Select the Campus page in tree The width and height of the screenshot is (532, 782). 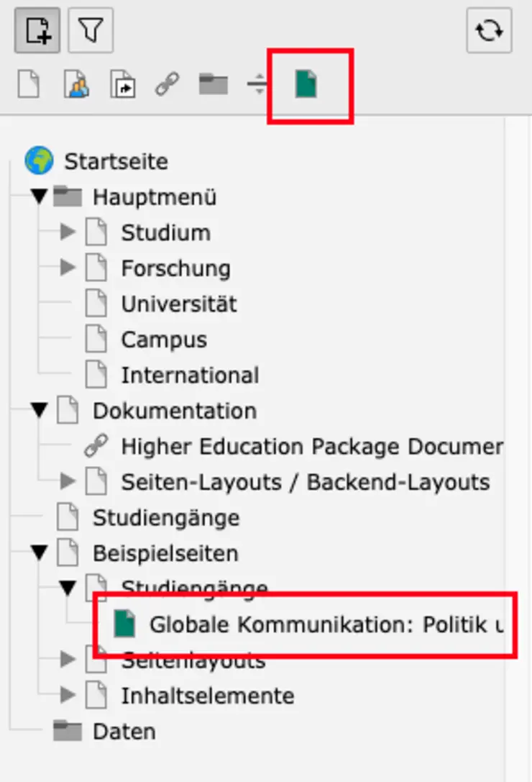tap(163, 340)
